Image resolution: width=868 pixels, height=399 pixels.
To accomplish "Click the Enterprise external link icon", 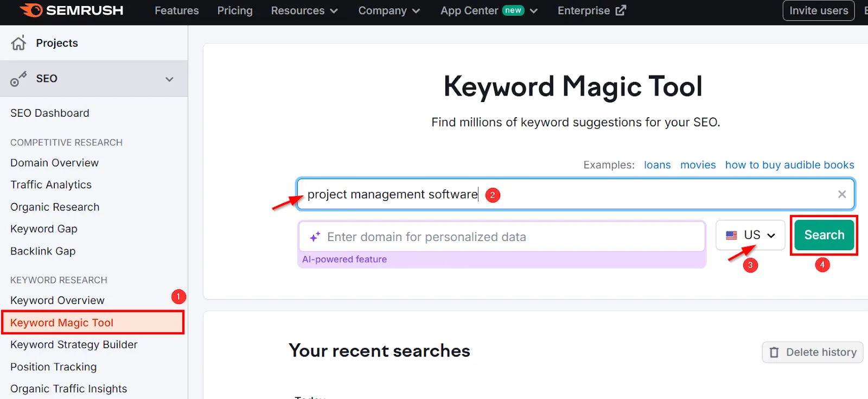I will tap(621, 10).
